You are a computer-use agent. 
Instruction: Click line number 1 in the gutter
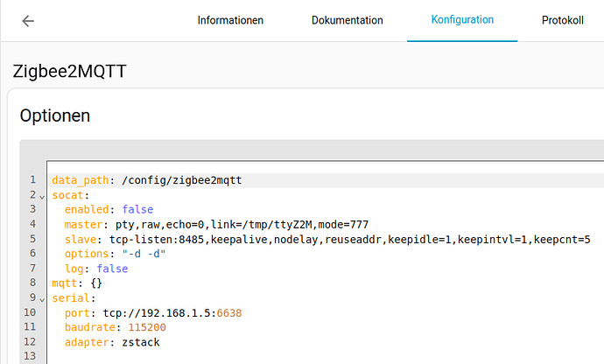click(32, 180)
